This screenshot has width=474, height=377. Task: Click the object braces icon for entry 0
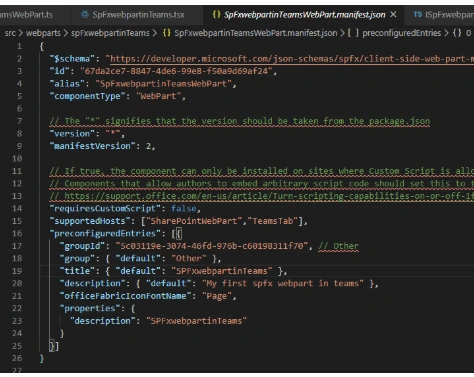point(457,33)
